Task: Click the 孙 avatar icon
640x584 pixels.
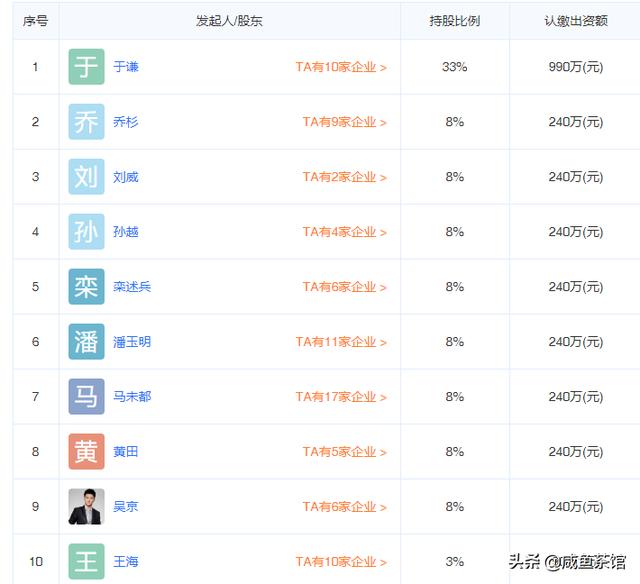Action: [86, 231]
